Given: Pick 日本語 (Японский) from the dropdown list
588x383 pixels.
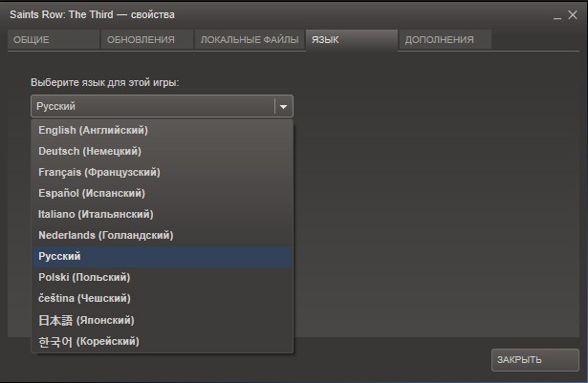Looking at the screenshot, I should 86,320.
